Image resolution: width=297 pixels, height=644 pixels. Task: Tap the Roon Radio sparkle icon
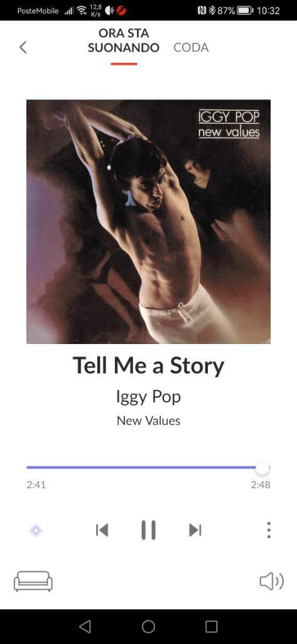[36, 531]
